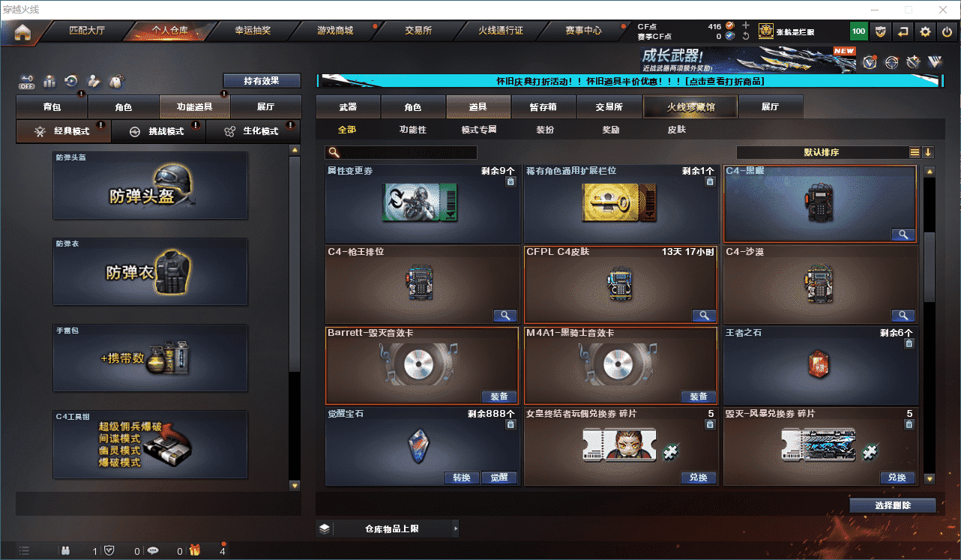
Task: Toggle list view layout icon
Action: (x=915, y=152)
